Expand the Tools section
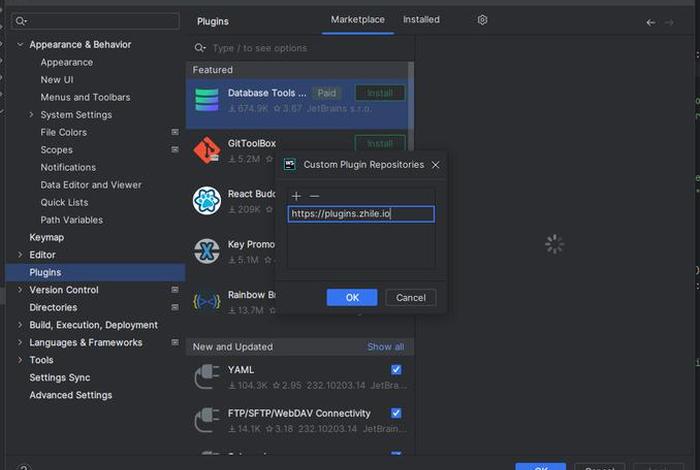The image size is (700, 470). (x=20, y=360)
